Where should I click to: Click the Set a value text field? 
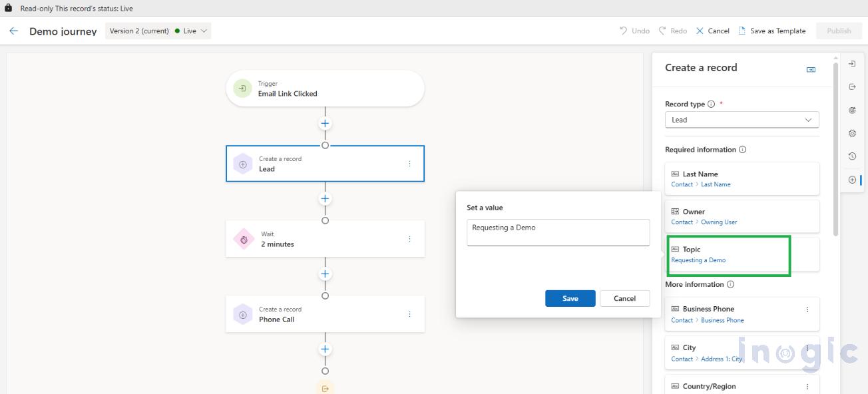558,232
